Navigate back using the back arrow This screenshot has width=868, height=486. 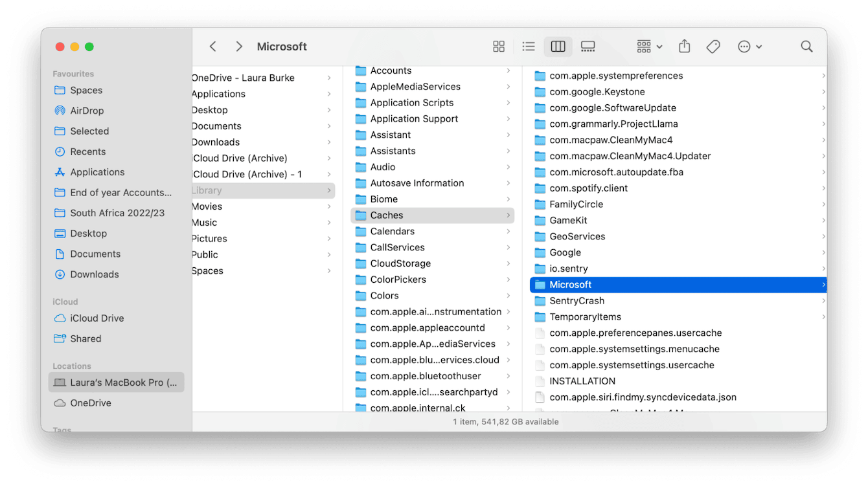213,46
